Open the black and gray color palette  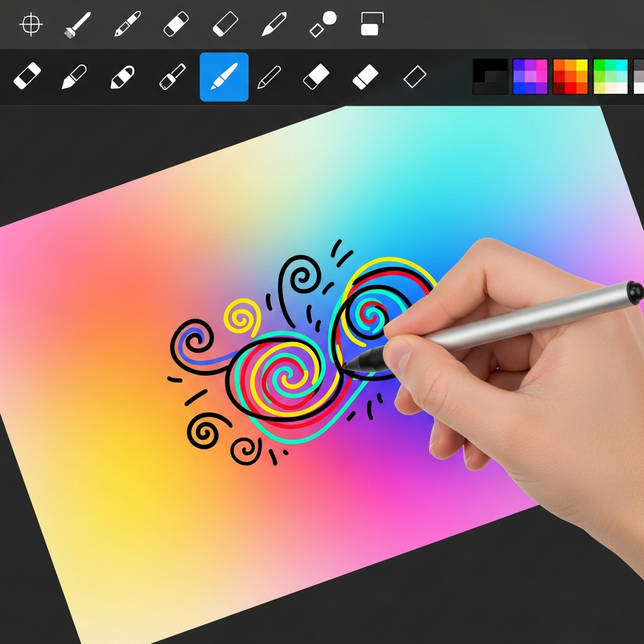[491, 77]
